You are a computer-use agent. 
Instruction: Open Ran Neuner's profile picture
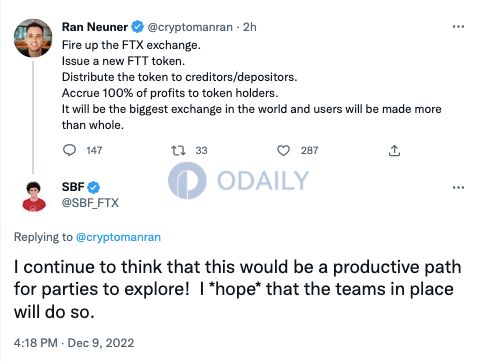33,38
